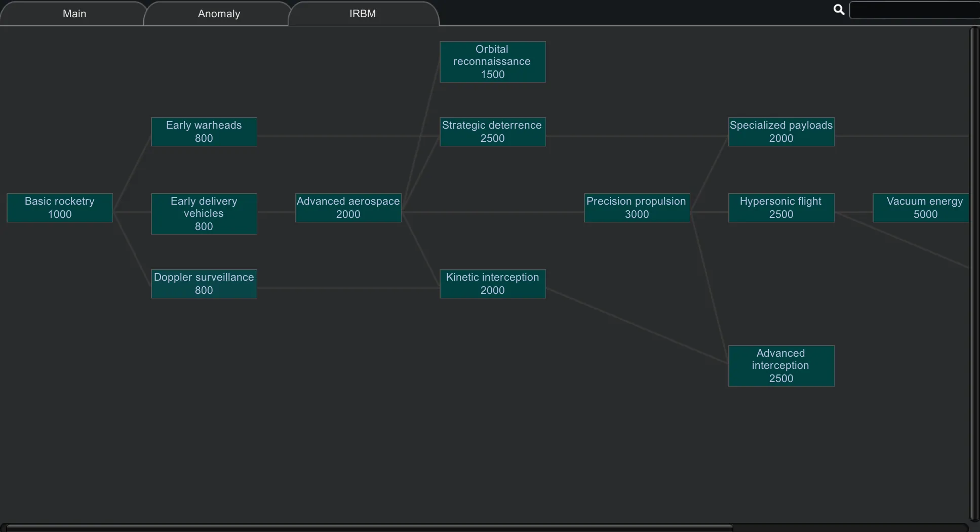
Task: Click the horizontal scrollbar at bottom
Action: tap(370, 527)
